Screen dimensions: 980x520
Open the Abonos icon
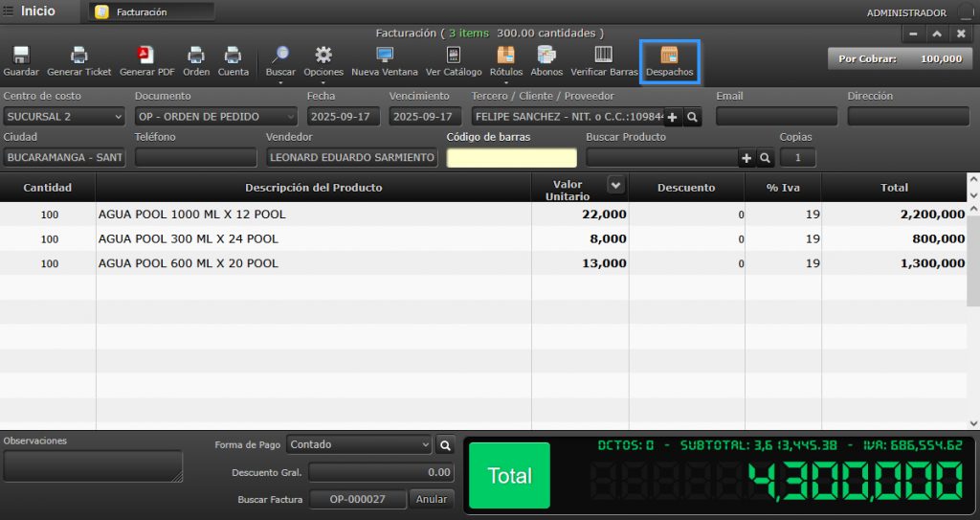click(x=546, y=56)
